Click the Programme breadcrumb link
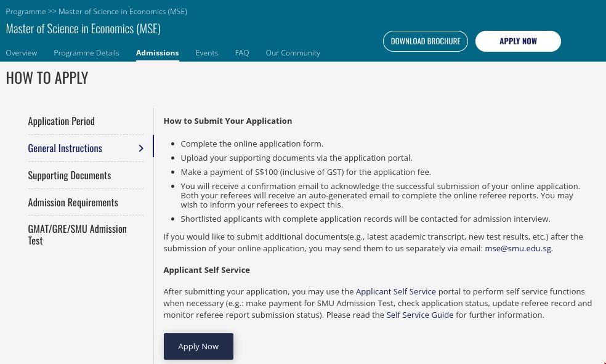This screenshot has height=364, width=606. [26, 12]
